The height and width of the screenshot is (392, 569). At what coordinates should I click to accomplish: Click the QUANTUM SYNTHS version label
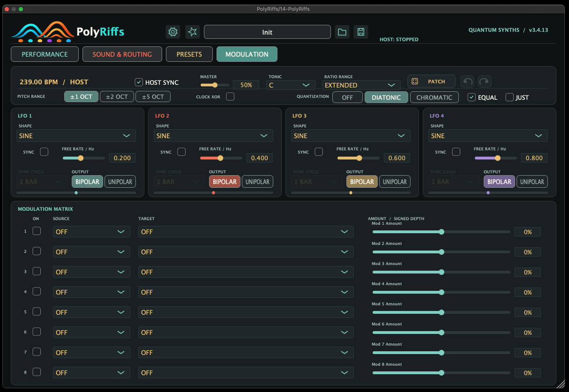point(508,30)
